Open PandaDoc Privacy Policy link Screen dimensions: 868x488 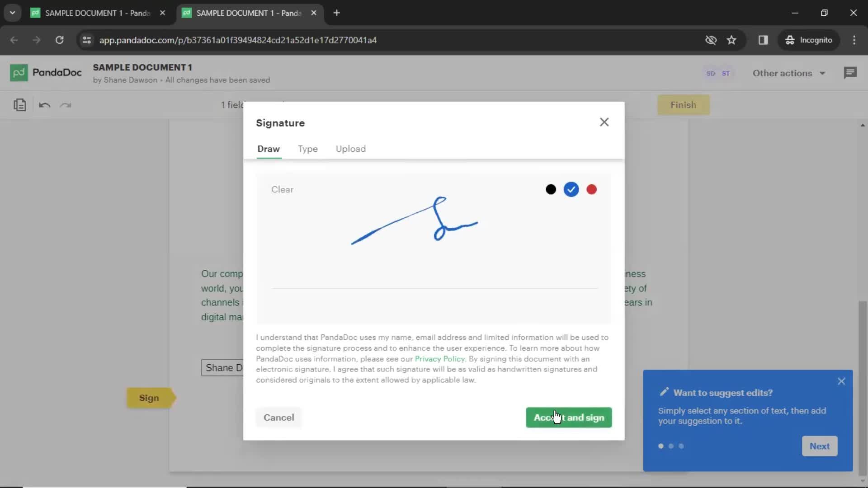click(x=439, y=359)
